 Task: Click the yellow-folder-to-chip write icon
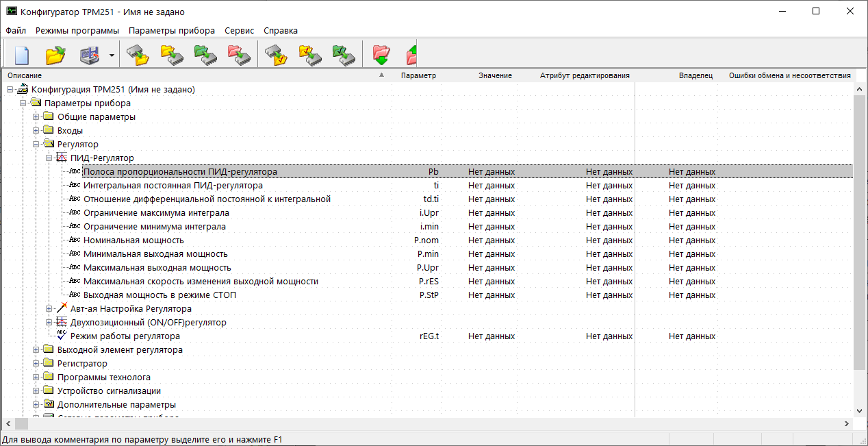pos(172,54)
